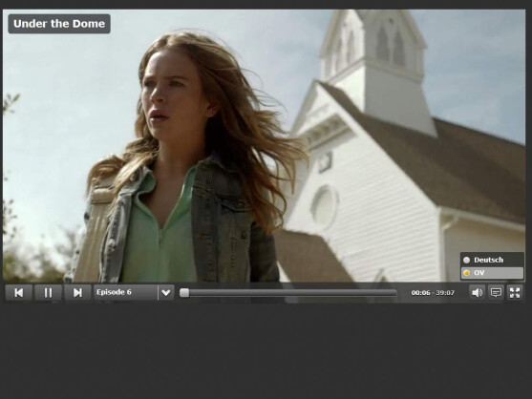Skip to the next episode
Viewport: 532px width, 399px height.
coord(77,292)
